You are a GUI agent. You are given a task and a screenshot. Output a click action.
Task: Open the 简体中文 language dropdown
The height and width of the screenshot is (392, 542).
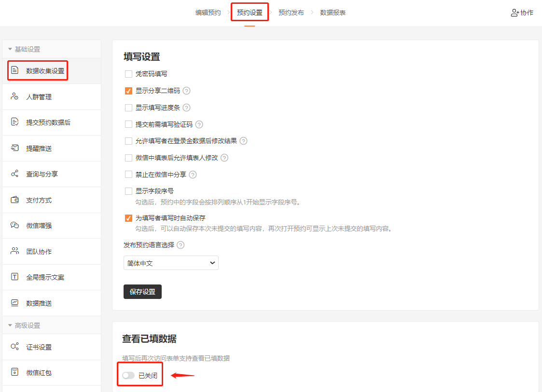[171, 263]
